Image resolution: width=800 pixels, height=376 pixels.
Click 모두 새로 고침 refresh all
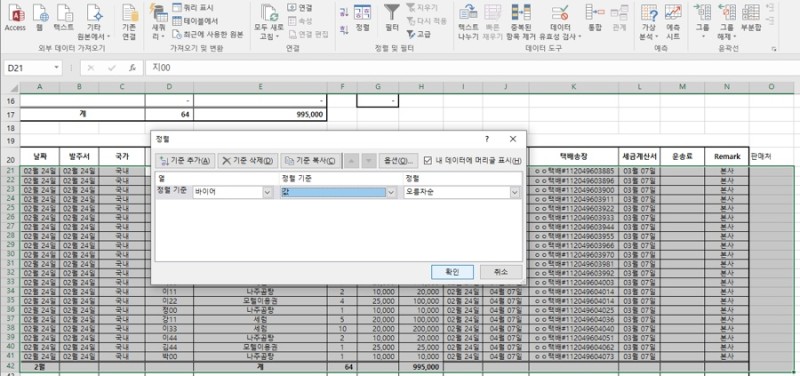tap(268, 22)
